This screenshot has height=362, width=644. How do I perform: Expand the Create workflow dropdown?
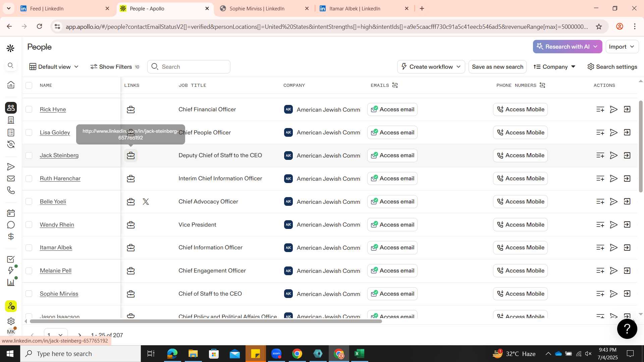click(x=431, y=67)
